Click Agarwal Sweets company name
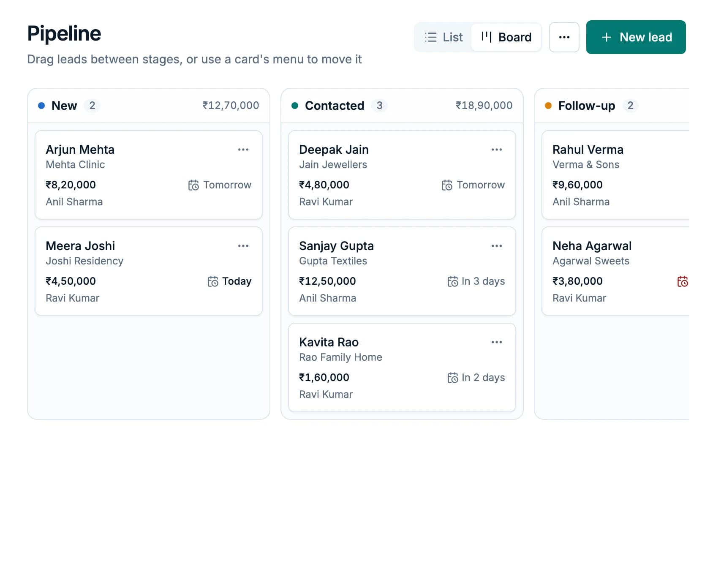Viewport: 713px width, 588px height. (x=591, y=261)
